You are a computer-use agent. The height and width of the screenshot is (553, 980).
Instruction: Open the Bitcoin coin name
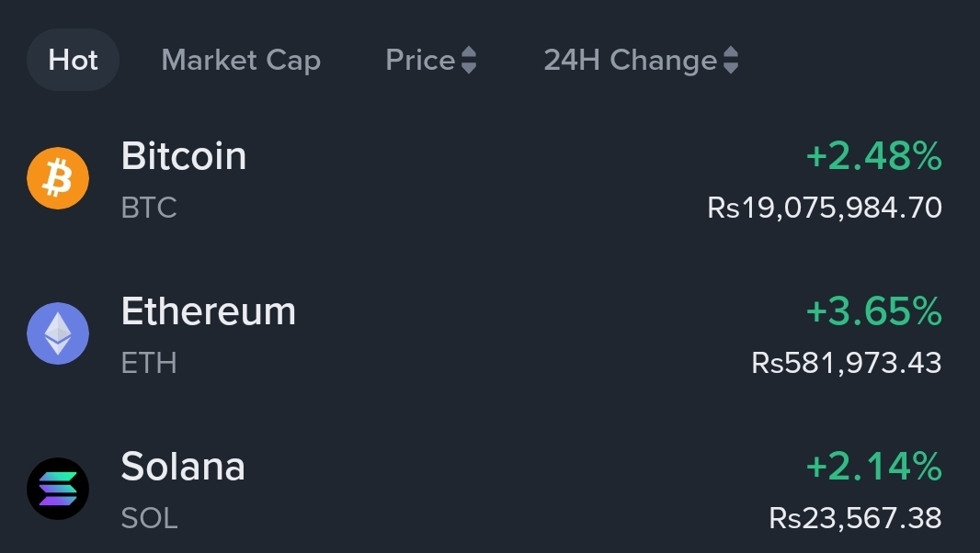click(x=184, y=156)
